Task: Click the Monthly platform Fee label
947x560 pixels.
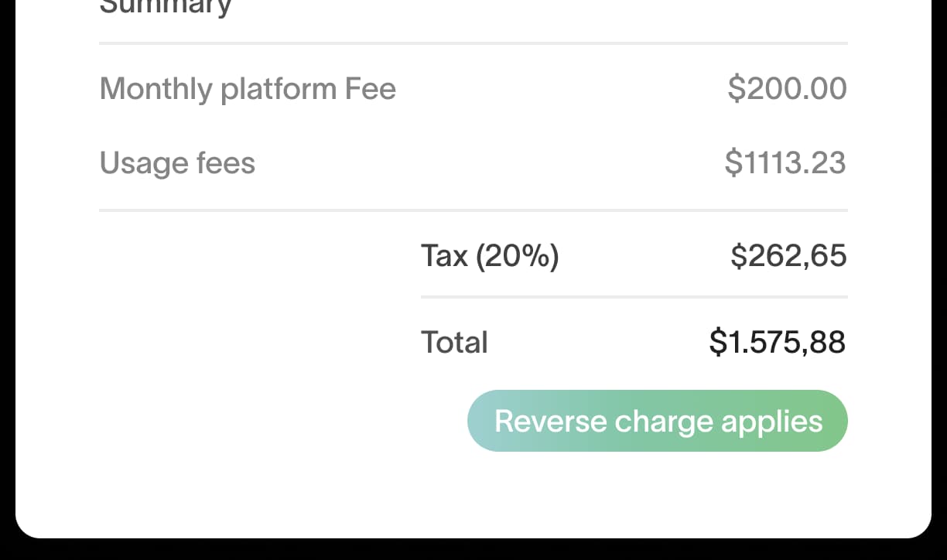Action: pos(248,88)
